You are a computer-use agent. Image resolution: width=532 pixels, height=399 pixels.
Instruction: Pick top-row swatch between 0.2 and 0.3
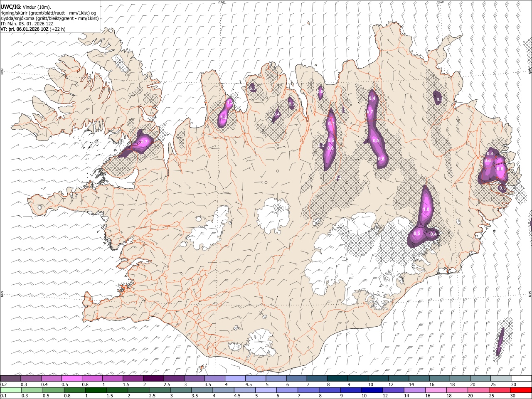click(x=10, y=379)
